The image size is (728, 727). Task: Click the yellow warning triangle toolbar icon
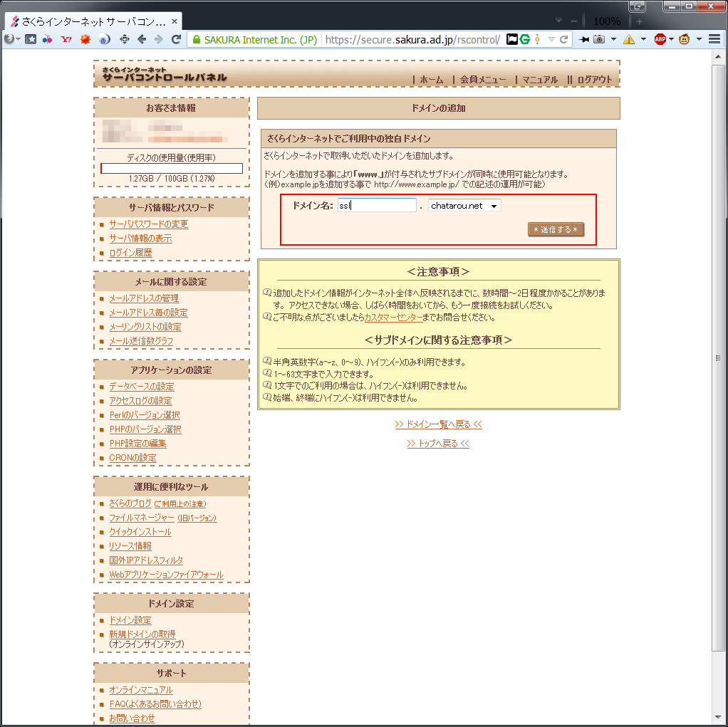[629, 39]
